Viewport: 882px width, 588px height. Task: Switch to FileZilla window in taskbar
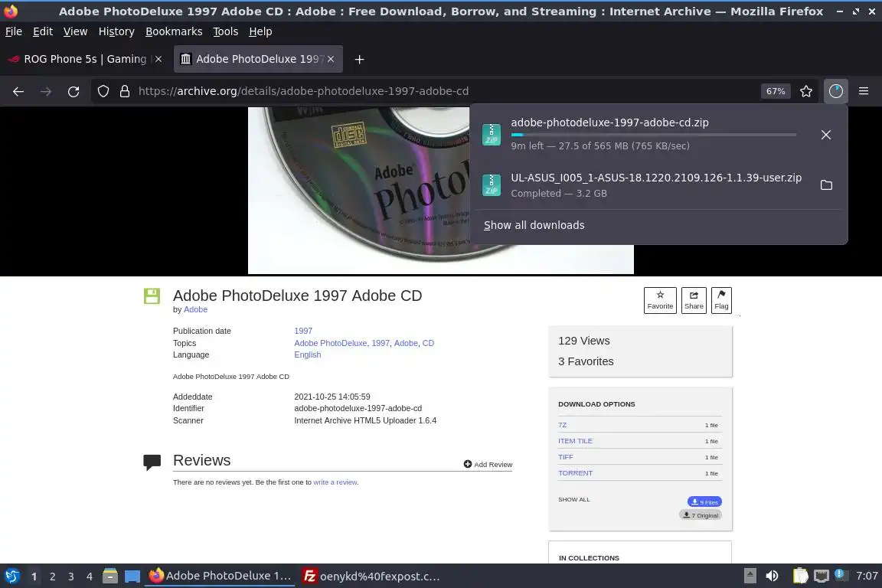tap(371, 576)
